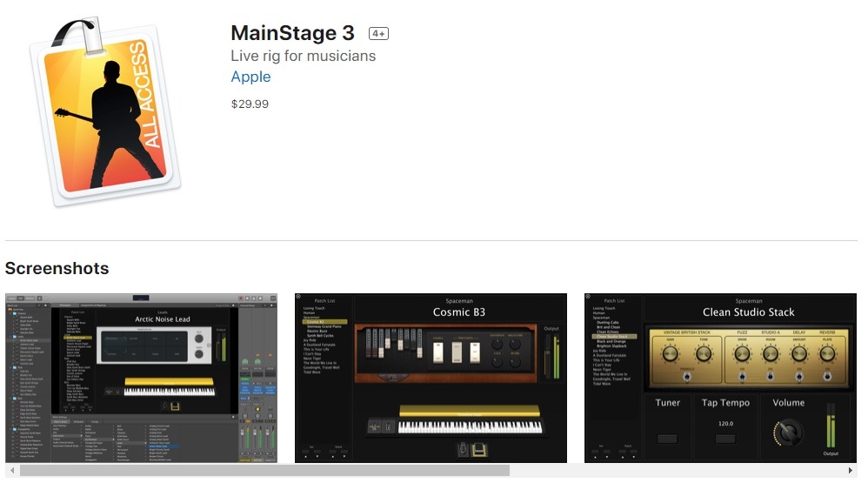Click the Gain knob on Vintage British Stack

click(x=670, y=354)
